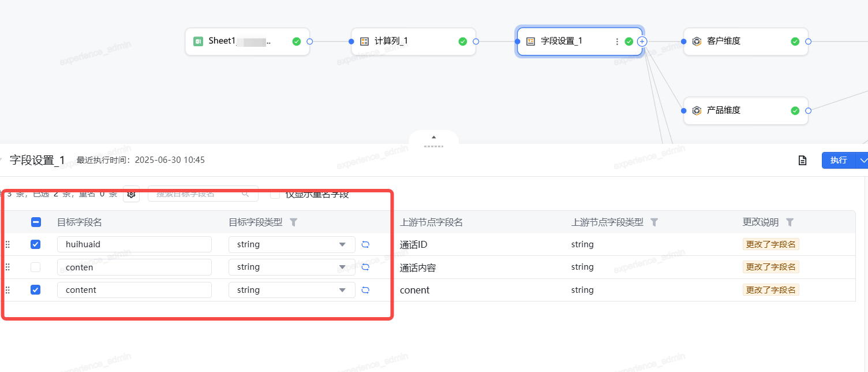868x372 pixels.
Task: Click the plus icon on 字段设置_1 node
Action: pyautogui.click(x=642, y=42)
